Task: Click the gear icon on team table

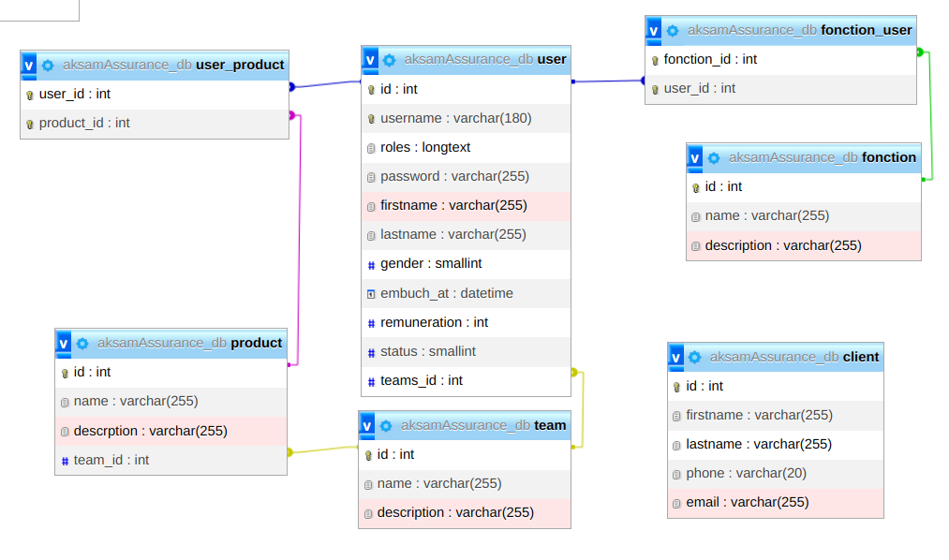Action: tap(386, 426)
